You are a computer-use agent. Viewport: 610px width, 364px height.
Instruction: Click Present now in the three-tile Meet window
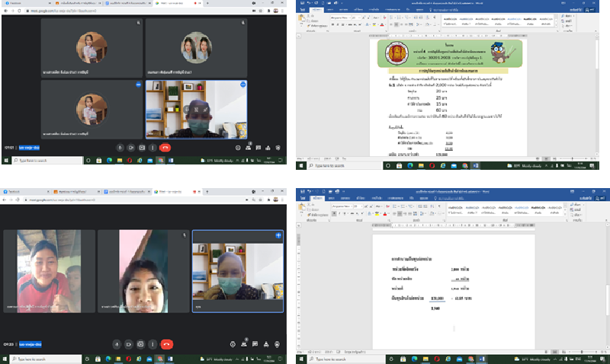point(141,343)
